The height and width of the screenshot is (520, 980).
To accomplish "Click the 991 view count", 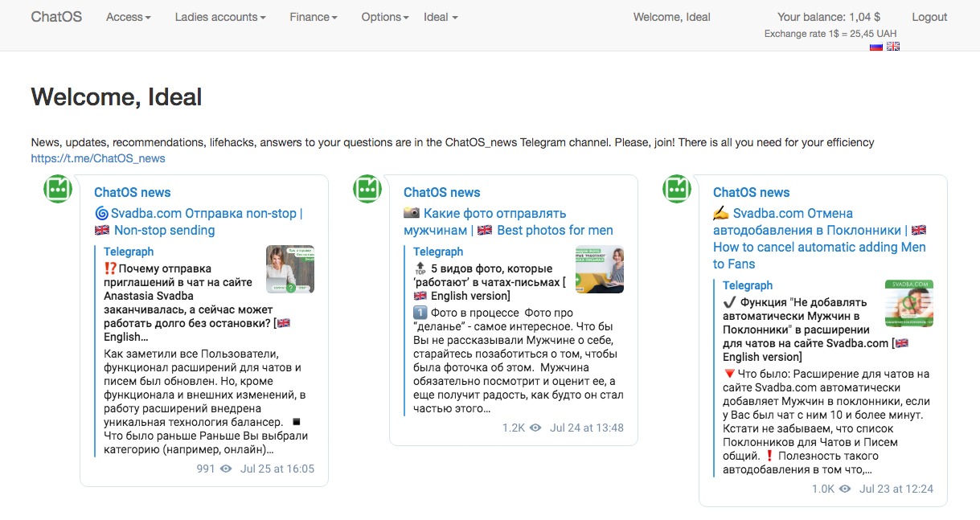I will click(x=206, y=469).
